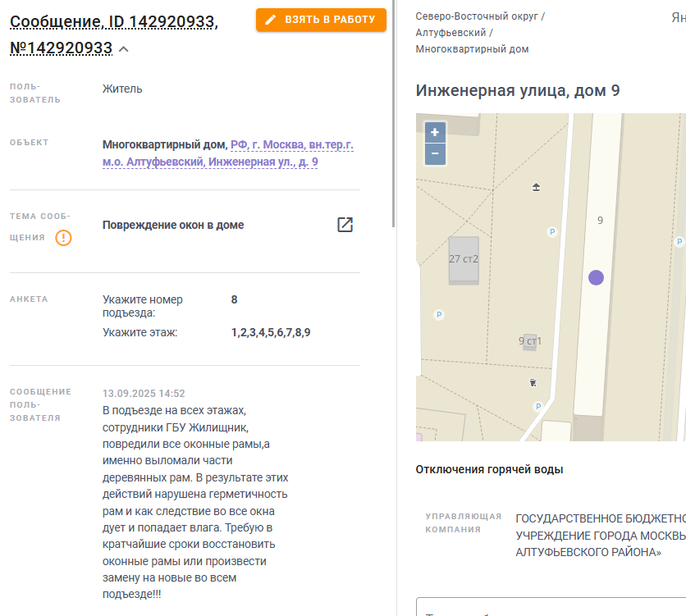Click parking icon left of '27 ст2' building

click(439, 315)
